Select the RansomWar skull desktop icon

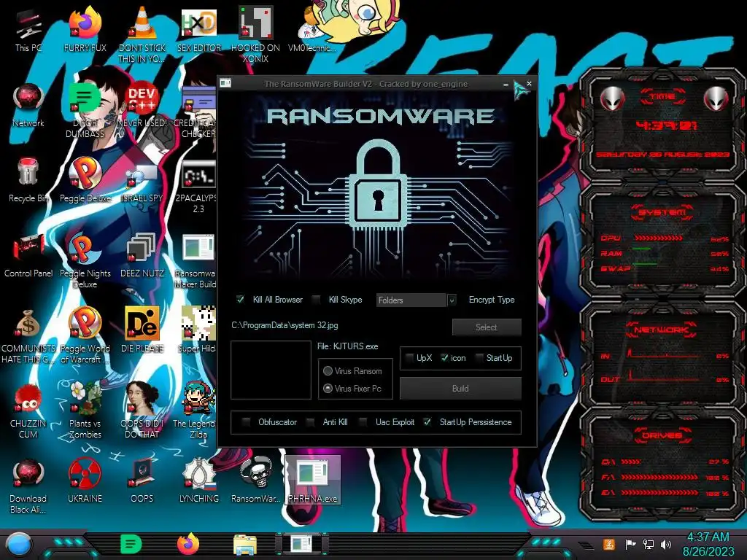256,481
